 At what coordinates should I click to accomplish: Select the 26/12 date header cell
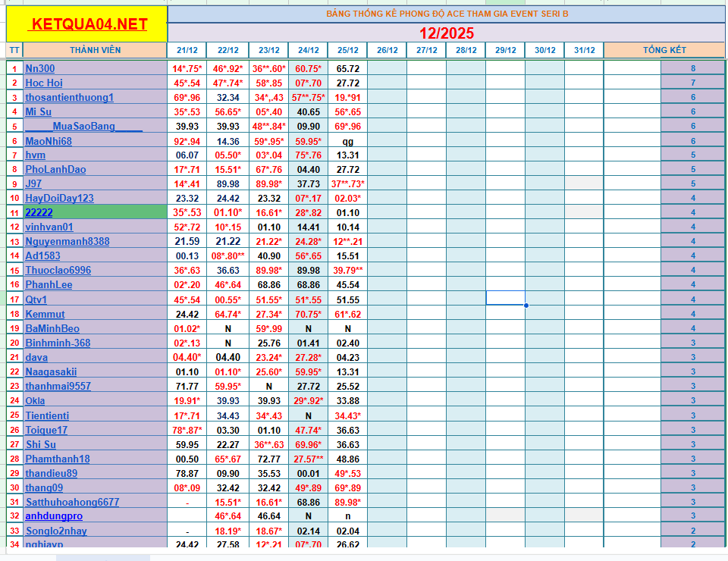click(387, 50)
